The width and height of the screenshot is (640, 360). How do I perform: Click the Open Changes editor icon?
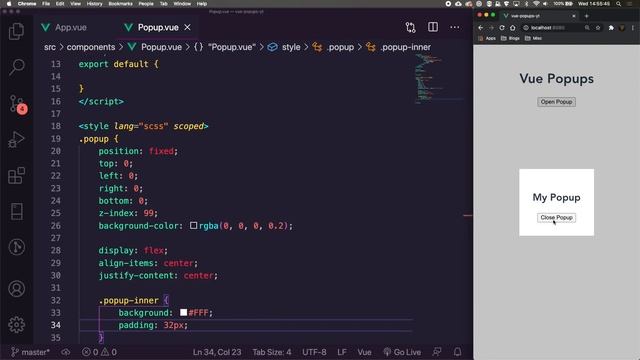click(411, 27)
